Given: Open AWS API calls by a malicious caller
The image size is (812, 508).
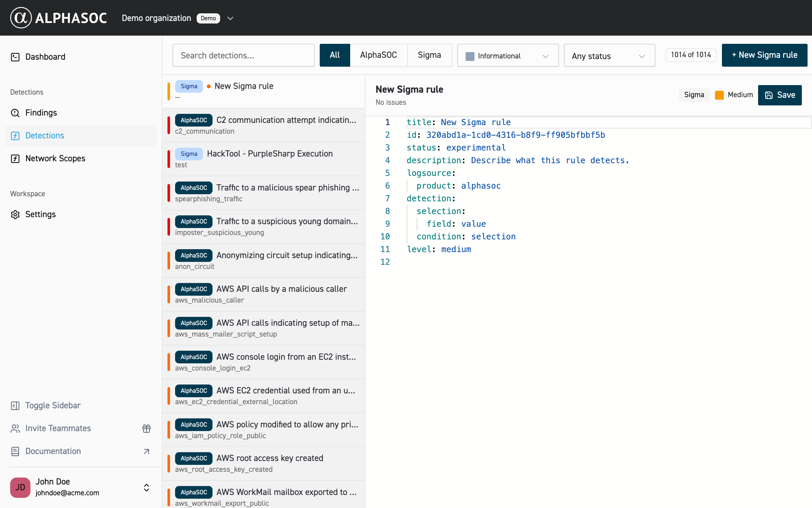Looking at the screenshot, I should (264, 295).
